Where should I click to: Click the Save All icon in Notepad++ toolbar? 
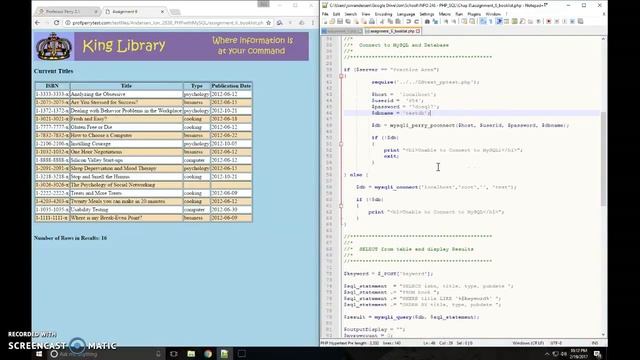click(x=348, y=21)
